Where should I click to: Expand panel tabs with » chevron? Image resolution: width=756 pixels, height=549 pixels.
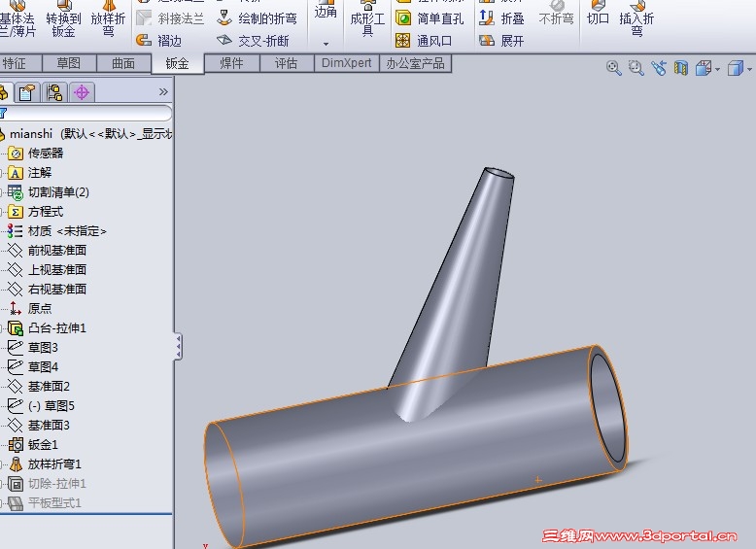pyautogui.click(x=163, y=91)
